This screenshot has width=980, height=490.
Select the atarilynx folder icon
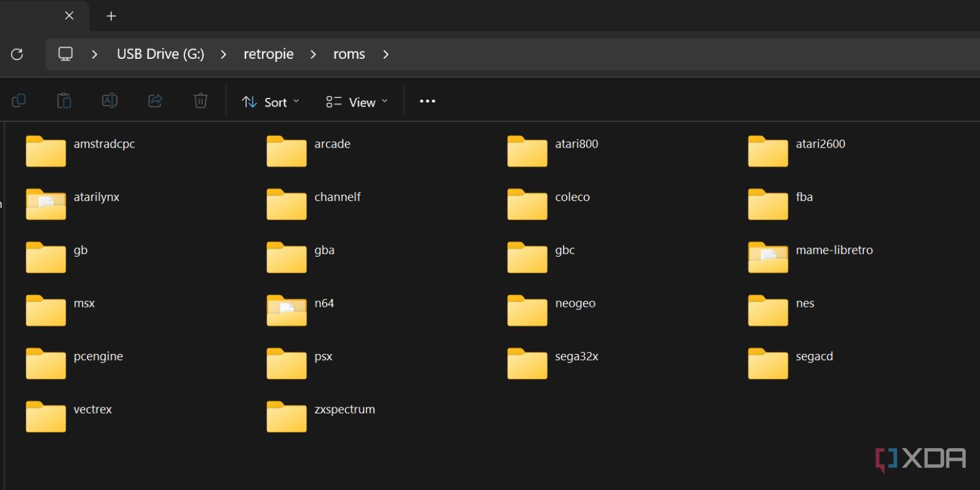(x=46, y=205)
